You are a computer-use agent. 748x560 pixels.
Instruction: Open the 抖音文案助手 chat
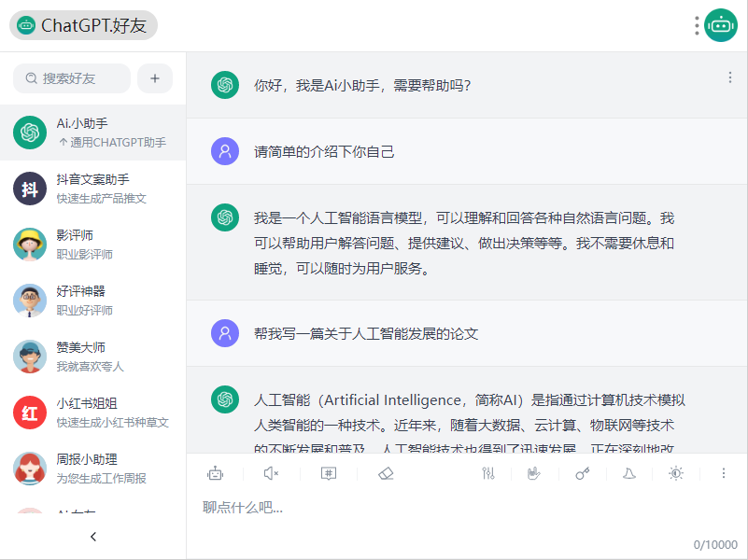coord(93,189)
